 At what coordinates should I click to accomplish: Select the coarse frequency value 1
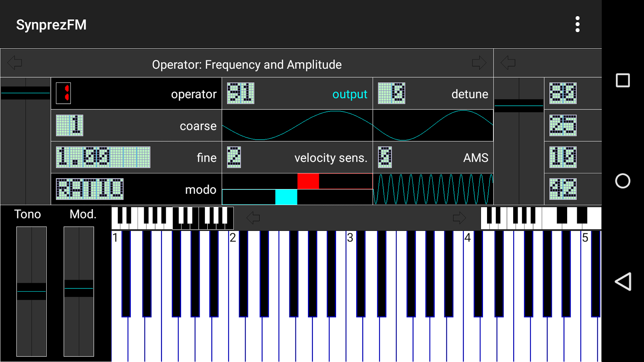[x=70, y=125]
